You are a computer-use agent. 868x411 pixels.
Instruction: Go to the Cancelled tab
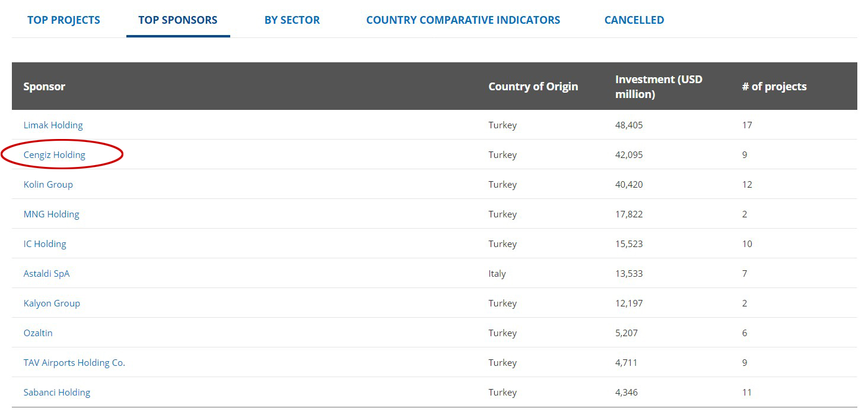[634, 20]
